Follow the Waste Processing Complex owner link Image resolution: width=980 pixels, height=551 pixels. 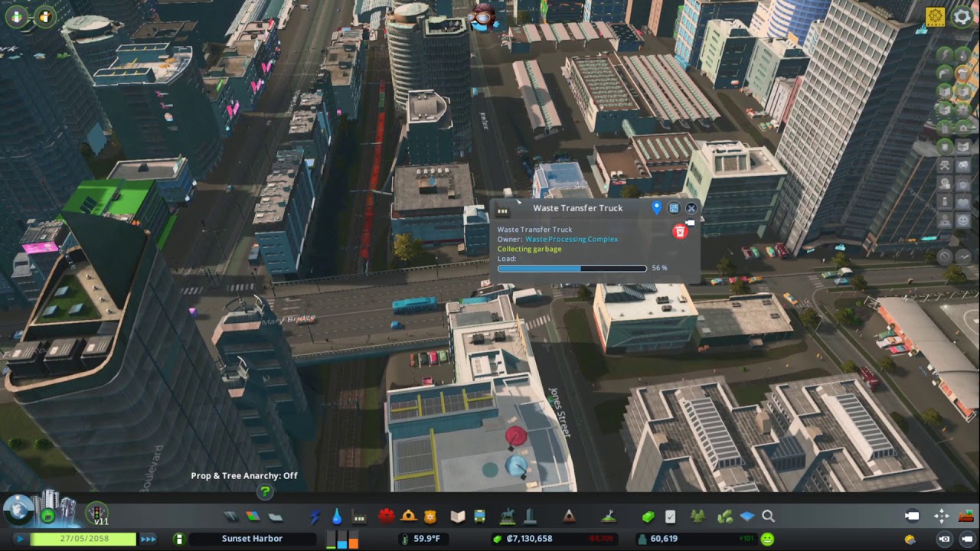pos(571,240)
